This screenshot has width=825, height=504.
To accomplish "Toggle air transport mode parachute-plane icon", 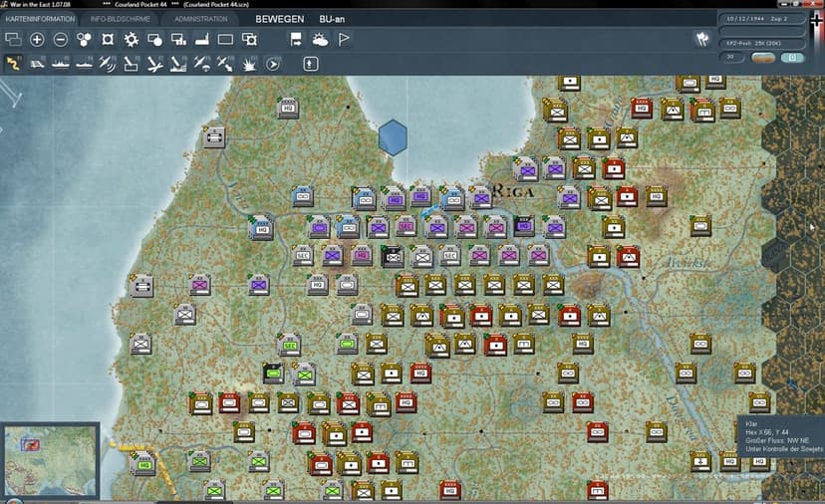I will pos(202,64).
